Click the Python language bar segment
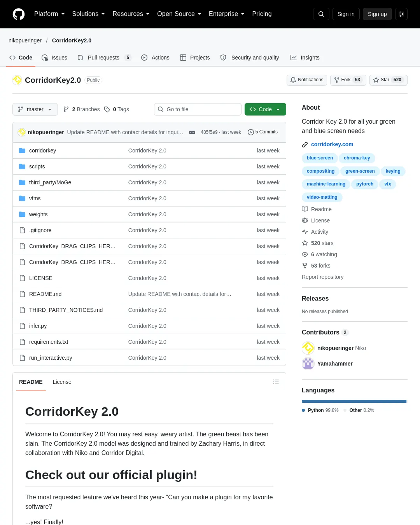 [x=354, y=401]
